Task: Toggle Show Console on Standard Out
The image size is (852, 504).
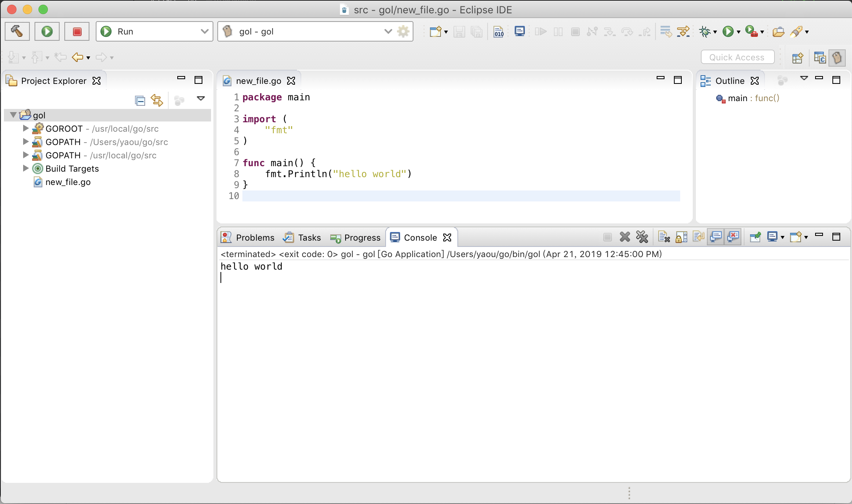Action: tap(716, 237)
